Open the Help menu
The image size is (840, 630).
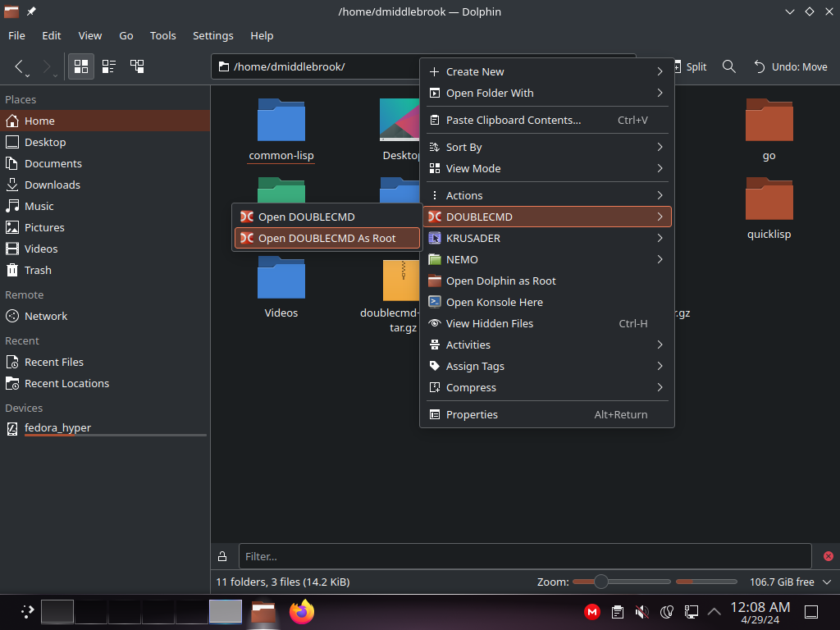tap(262, 35)
